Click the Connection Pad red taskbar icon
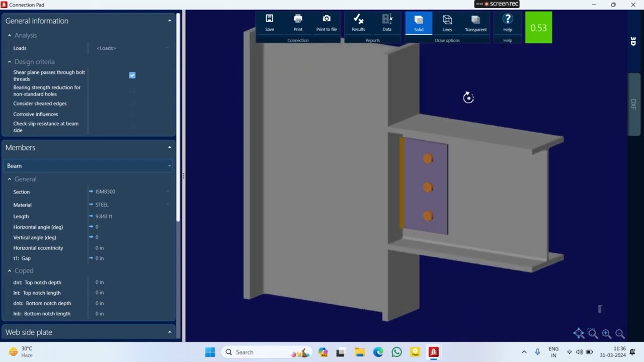Viewport: 644px width, 362px height. click(x=434, y=352)
